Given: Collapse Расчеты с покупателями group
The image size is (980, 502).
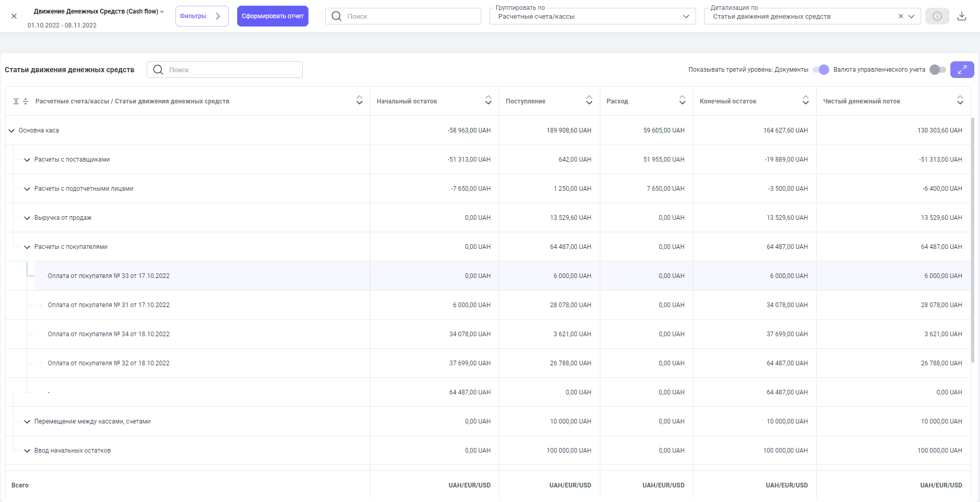Looking at the screenshot, I should (x=27, y=247).
